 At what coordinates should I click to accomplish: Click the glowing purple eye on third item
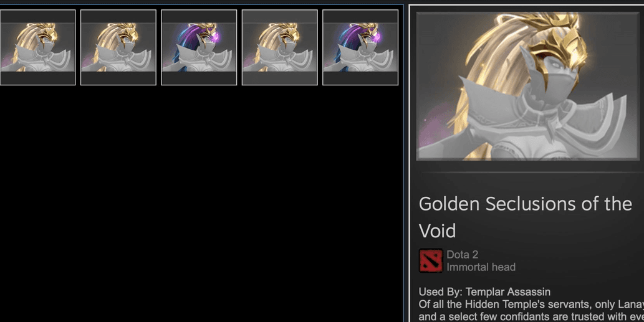coord(215,37)
